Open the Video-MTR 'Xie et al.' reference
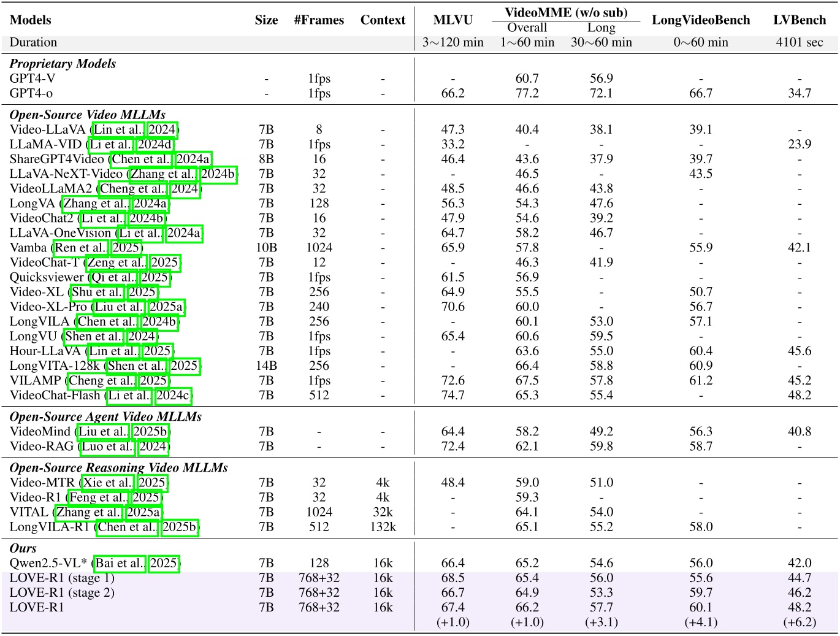The image size is (840, 636). pos(107,483)
